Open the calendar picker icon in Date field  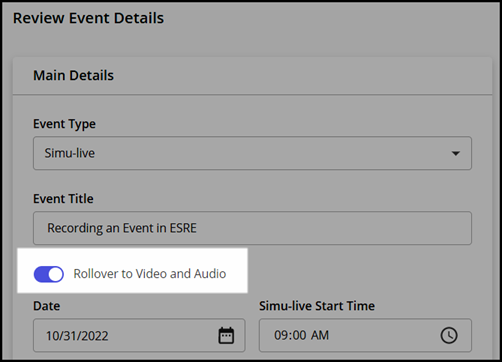click(226, 335)
